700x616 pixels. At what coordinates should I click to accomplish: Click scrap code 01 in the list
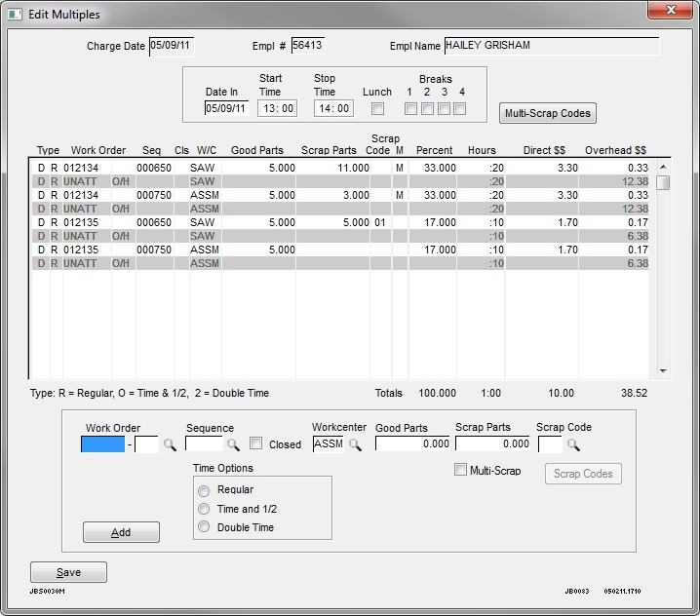pos(380,222)
